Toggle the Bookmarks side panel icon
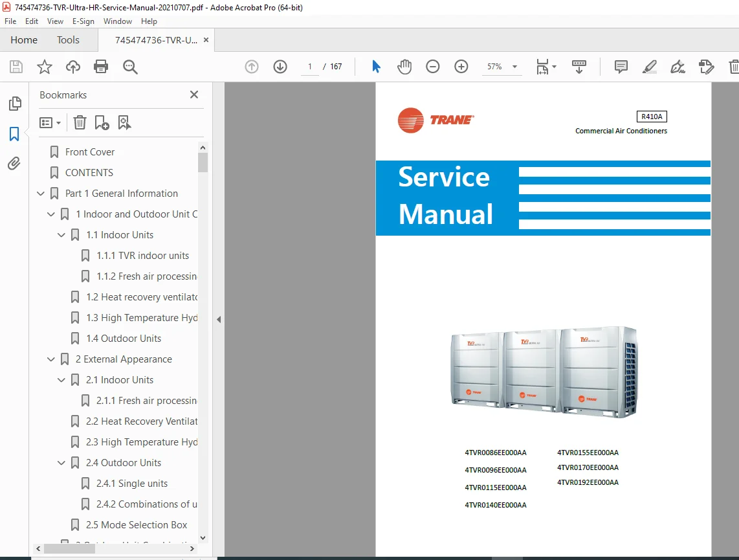The width and height of the screenshot is (739, 560). 14,134
